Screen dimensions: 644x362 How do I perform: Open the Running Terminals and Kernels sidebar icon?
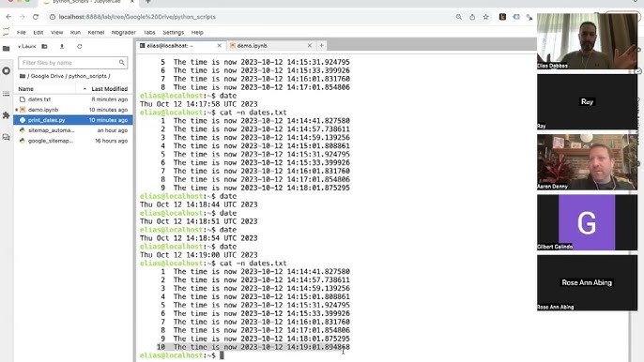[7, 70]
